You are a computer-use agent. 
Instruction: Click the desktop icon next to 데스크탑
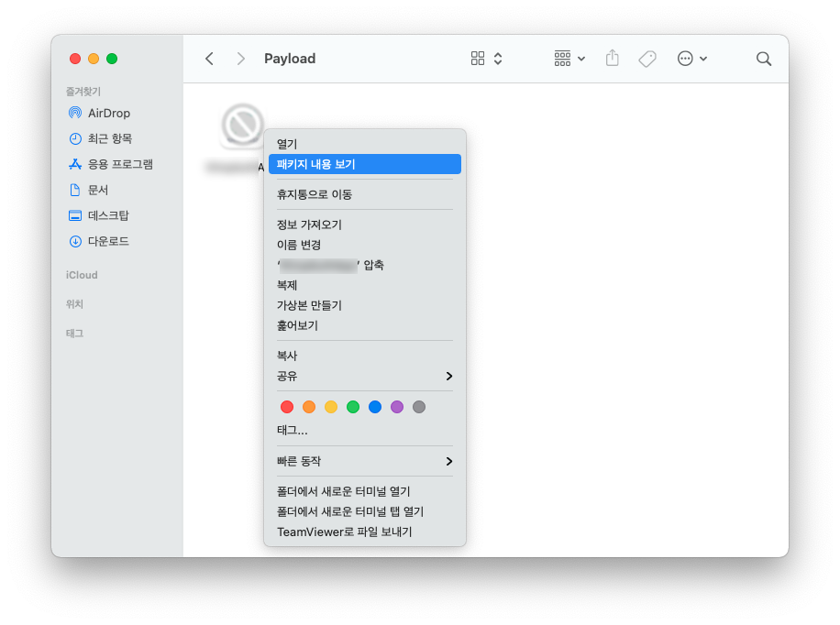(75, 215)
